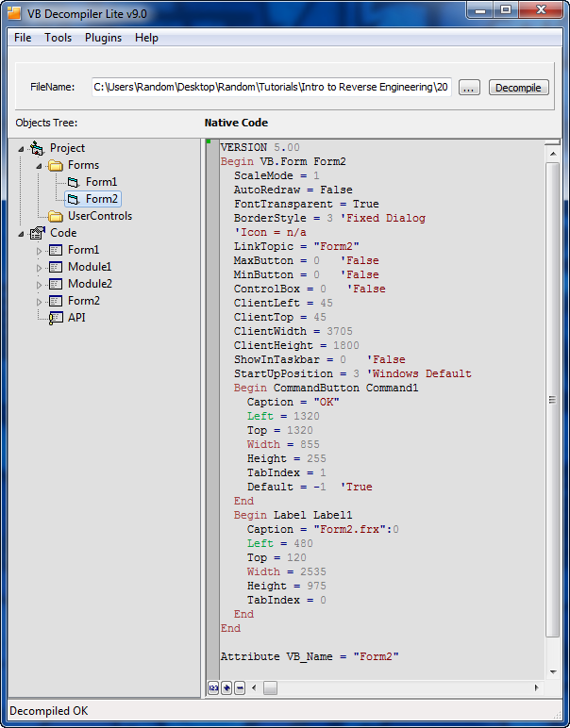Click the UserControls folder icon
Screen dimensions: 570x728
(56, 216)
